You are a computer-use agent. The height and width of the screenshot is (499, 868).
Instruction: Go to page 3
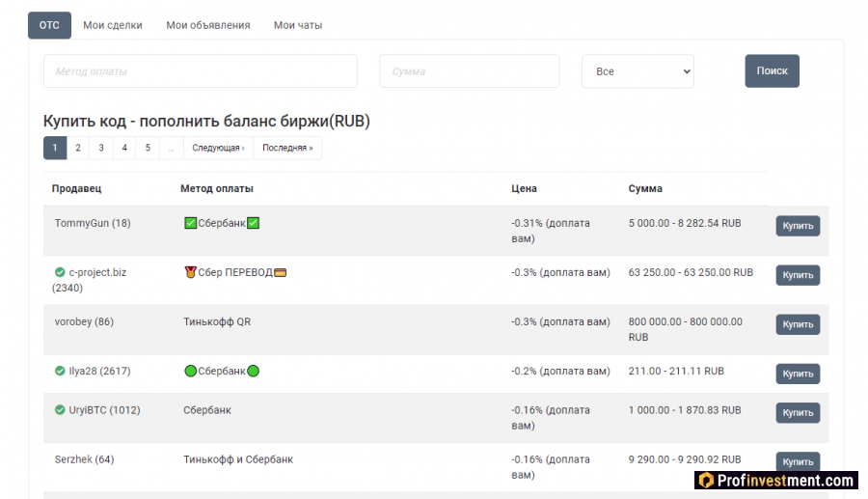coord(101,148)
